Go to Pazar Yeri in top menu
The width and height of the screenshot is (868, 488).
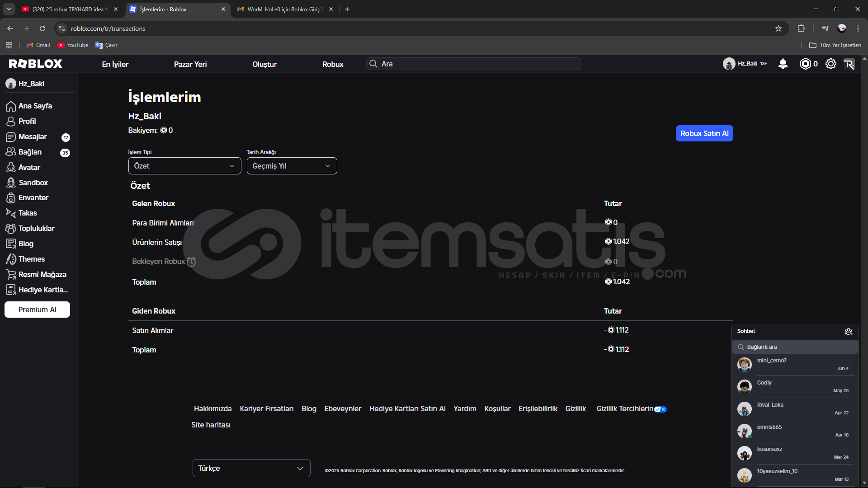(190, 64)
